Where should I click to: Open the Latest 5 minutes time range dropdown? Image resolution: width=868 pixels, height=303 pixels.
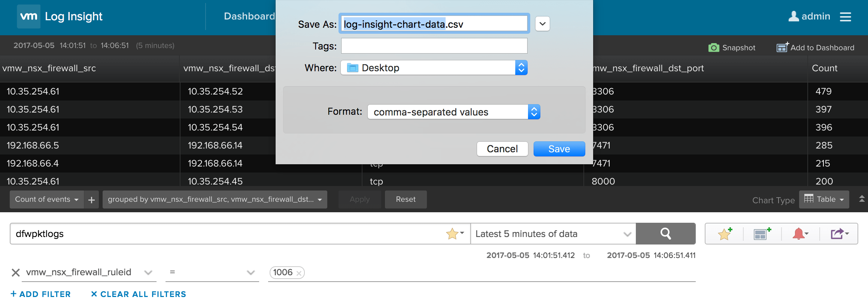pos(553,234)
